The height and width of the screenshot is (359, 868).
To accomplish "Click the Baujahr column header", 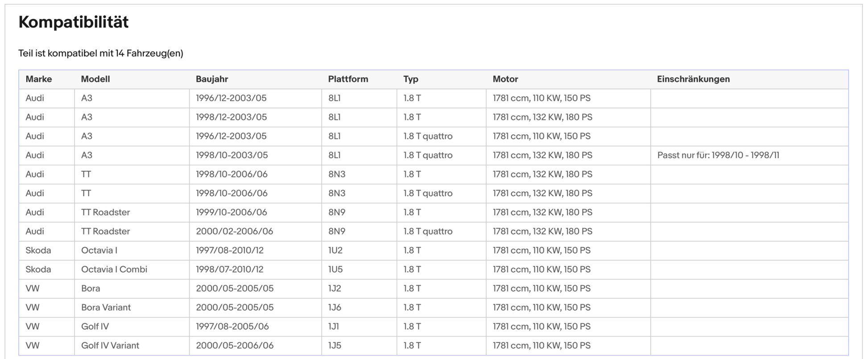I will [212, 79].
